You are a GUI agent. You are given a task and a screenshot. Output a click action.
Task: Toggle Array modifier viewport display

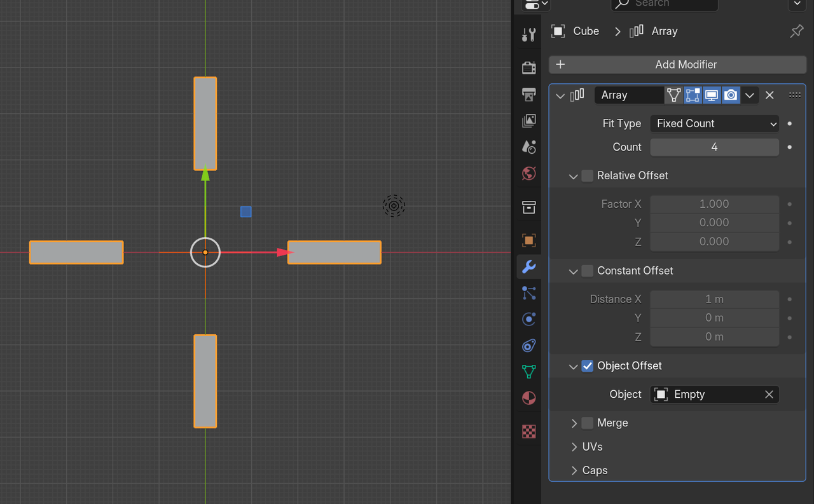[712, 95]
